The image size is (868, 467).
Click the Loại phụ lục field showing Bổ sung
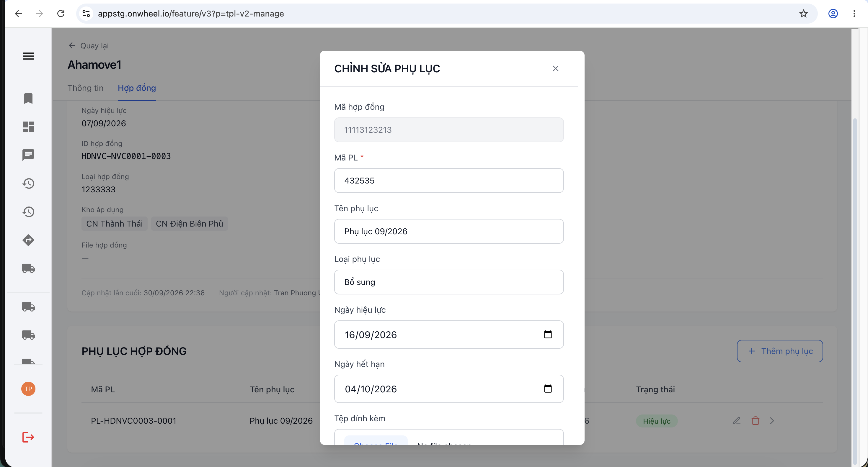click(449, 282)
